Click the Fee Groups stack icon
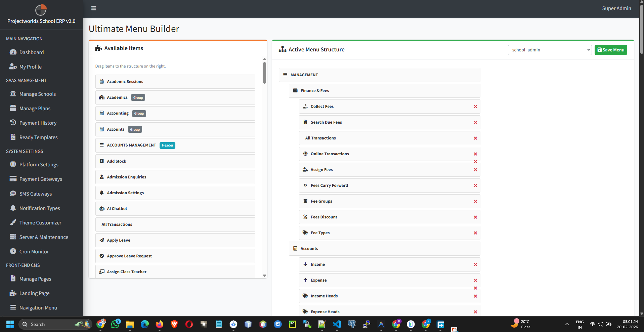This screenshot has height=332, width=644. click(x=305, y=201)
